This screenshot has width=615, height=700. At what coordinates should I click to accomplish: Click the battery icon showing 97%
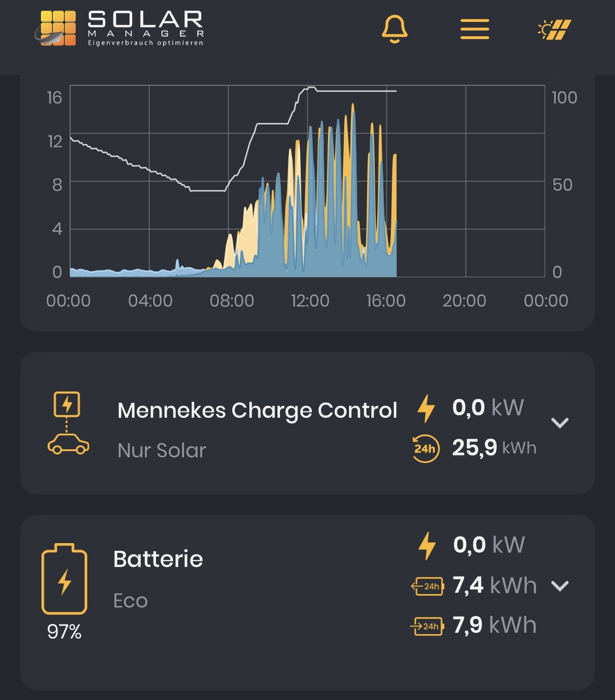(64, 579)
